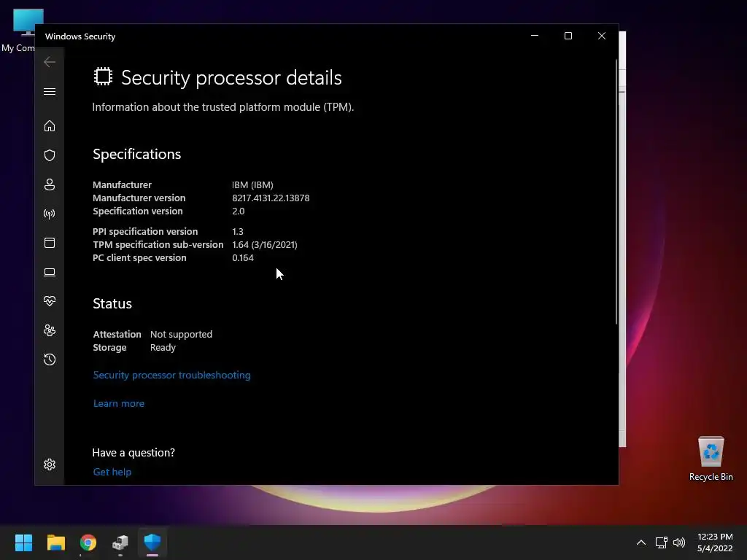747x560 pixels.
Task: Select the 1.64 (3/16/2021) sub-version value
Action: (x=264, y=245)
